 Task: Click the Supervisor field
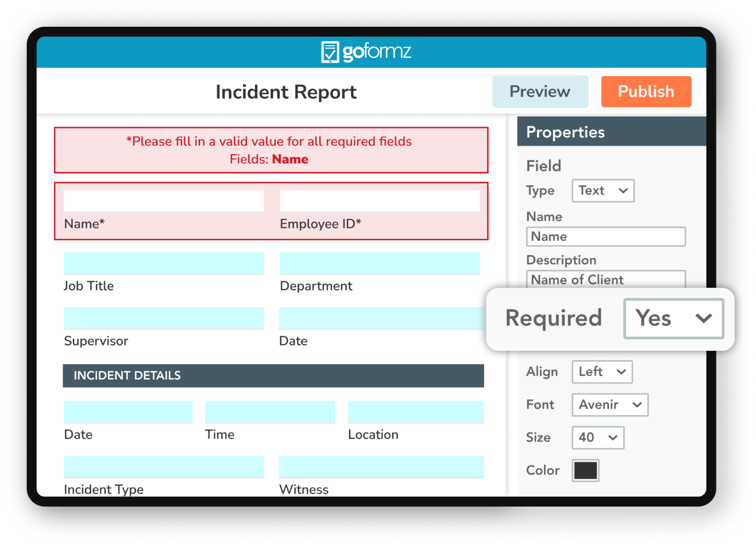point(164,318)
